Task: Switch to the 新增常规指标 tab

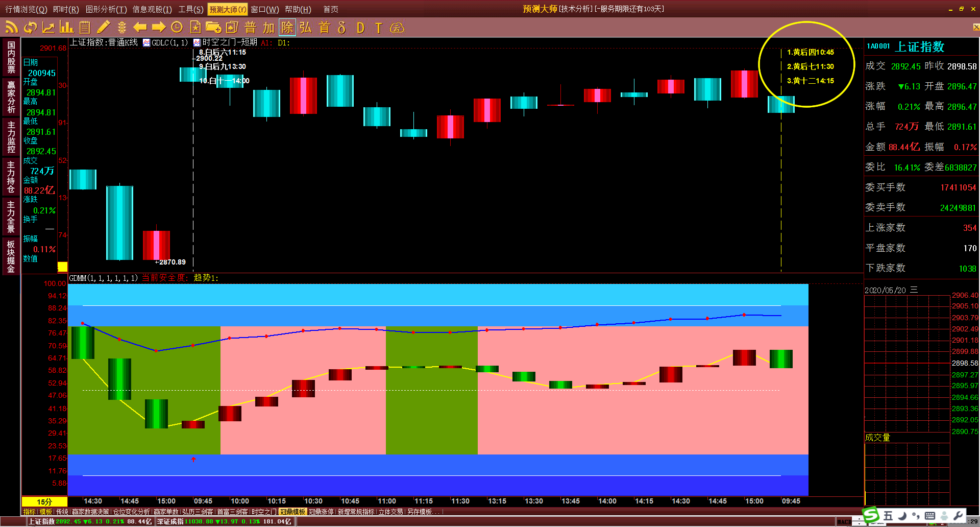Action: [356, 512]
